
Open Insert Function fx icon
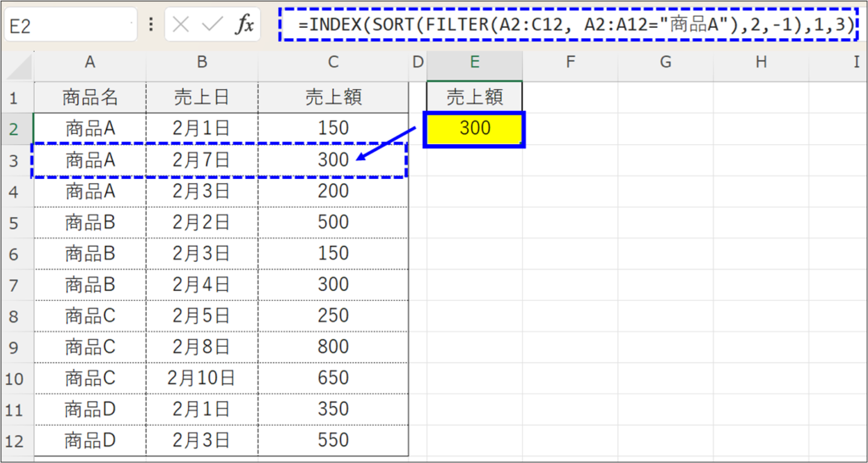pyautogui.click(x=244, y=25)
